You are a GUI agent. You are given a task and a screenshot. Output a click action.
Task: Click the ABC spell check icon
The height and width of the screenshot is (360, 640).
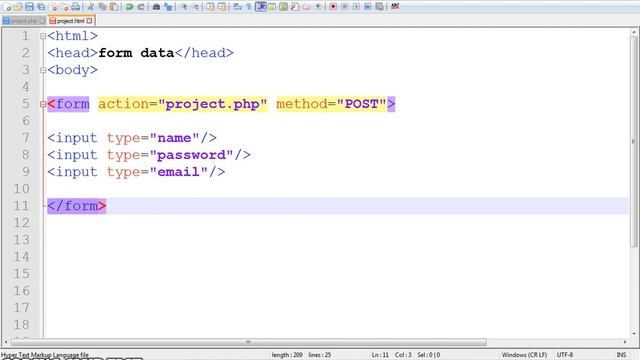pos(395,7)
